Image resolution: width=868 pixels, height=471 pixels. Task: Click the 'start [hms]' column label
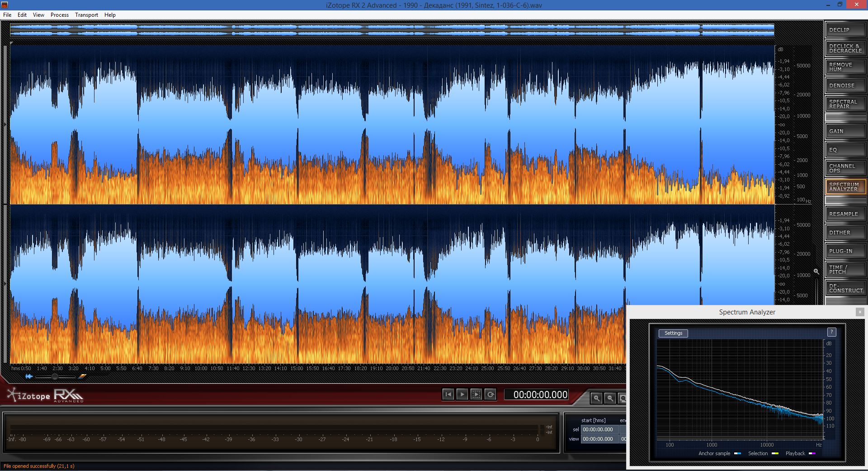click(x=593, y=420)
